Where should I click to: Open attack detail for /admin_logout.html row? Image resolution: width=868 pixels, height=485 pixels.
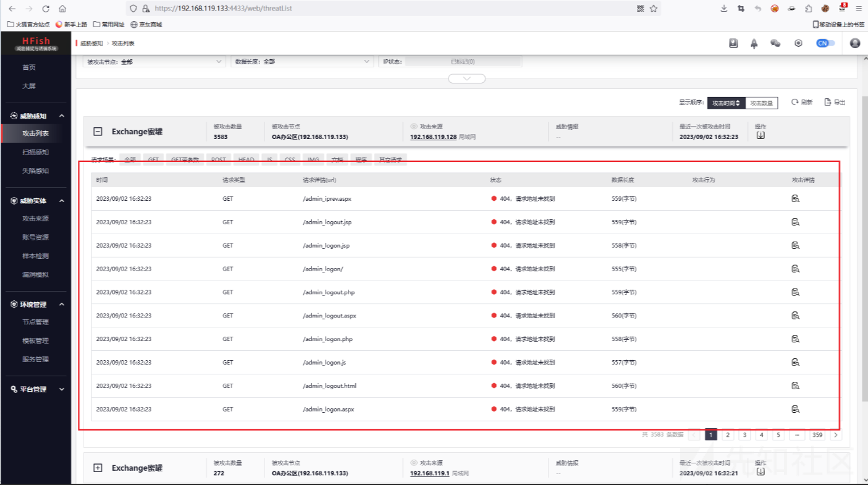click(796, 386)
